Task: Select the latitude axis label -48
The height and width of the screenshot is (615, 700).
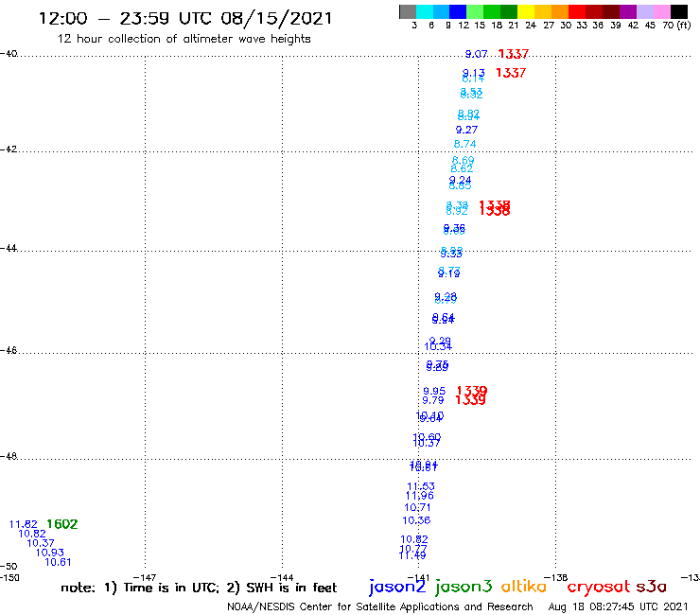Action: pos(9,456)
